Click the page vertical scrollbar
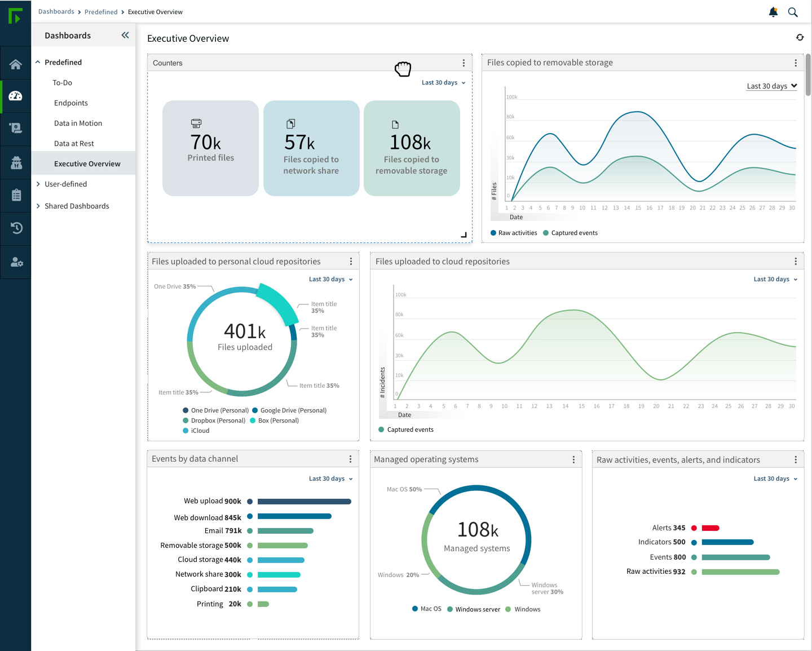The width and height of the screenshot is (812, 651). tap(808, 75)
